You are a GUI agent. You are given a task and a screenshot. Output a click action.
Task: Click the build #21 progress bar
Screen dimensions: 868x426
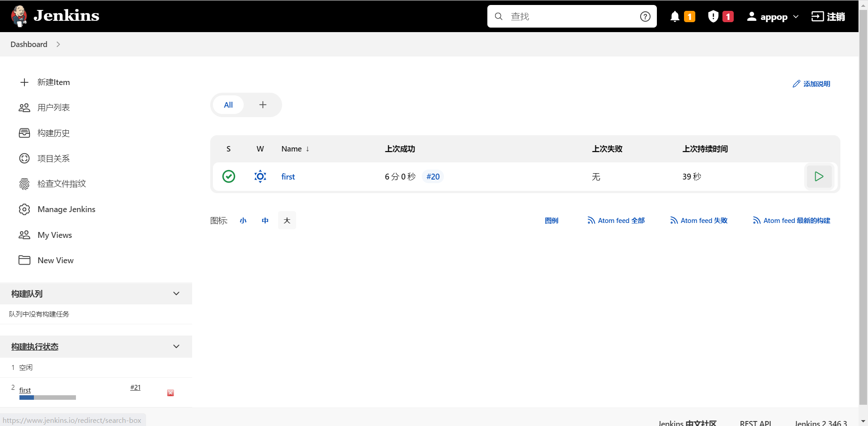tap(47, 398)
